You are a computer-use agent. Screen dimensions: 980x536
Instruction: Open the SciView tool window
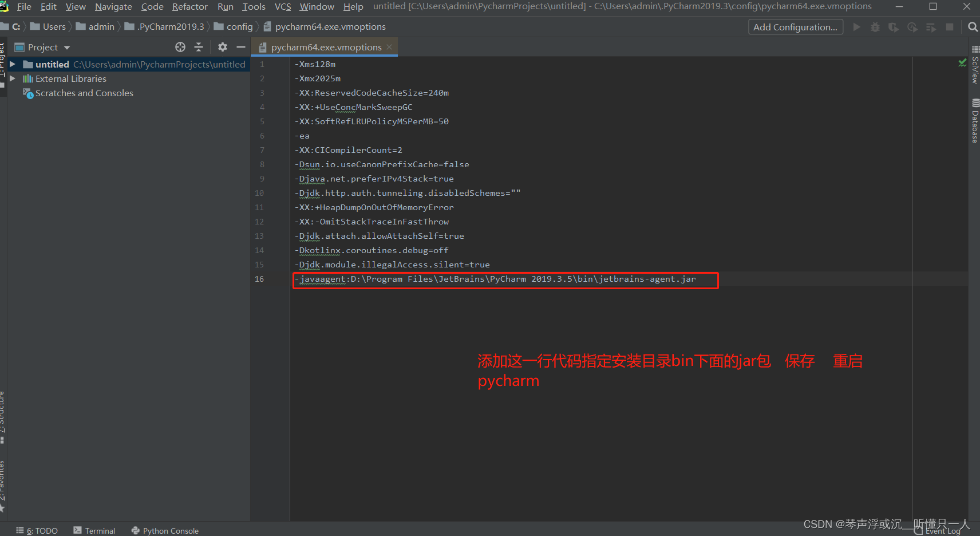tap(974, 64)
